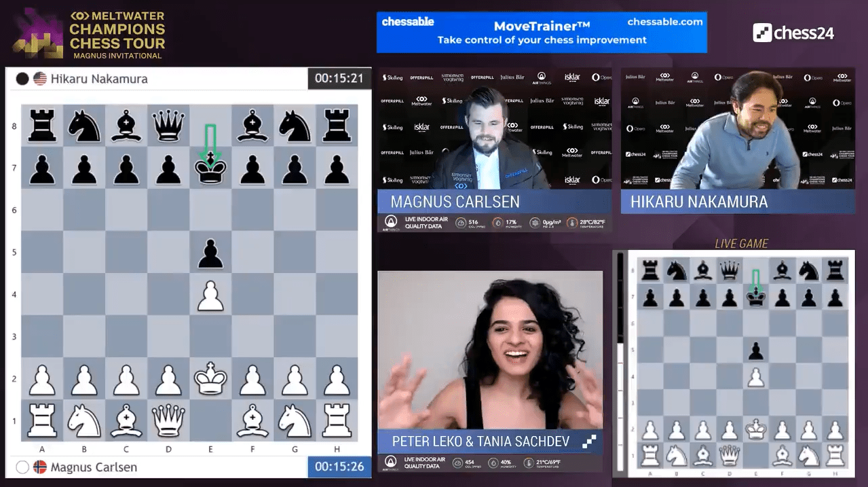Click the black bishop on f8
This screenshot has width=868, height=487.
252,127
